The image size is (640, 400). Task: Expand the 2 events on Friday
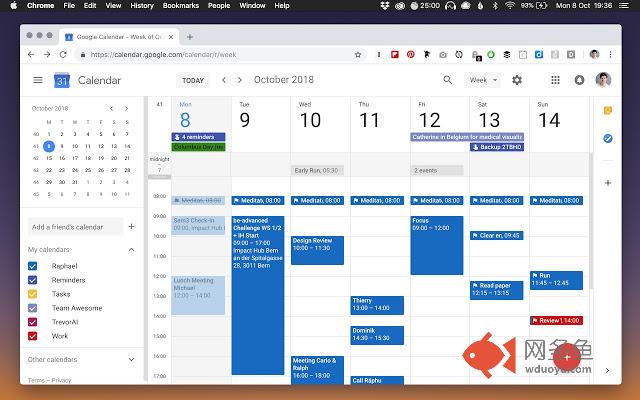click(437, 170)
